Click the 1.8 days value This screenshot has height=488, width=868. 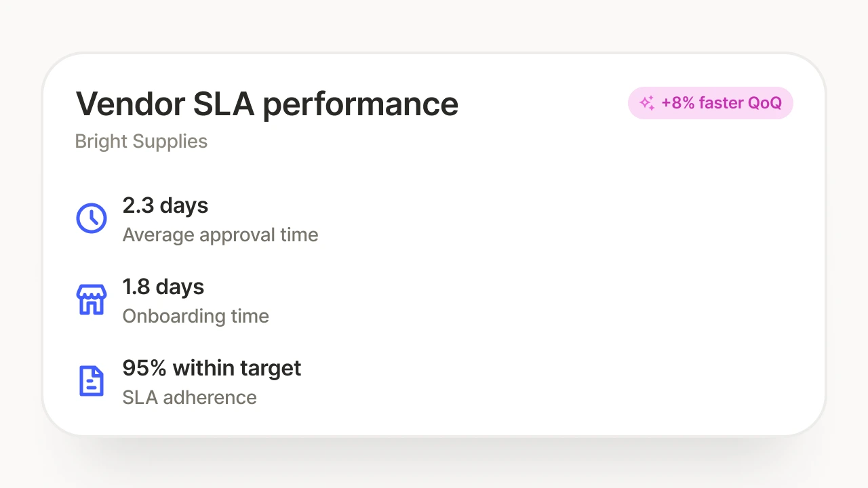click(163, 287)
